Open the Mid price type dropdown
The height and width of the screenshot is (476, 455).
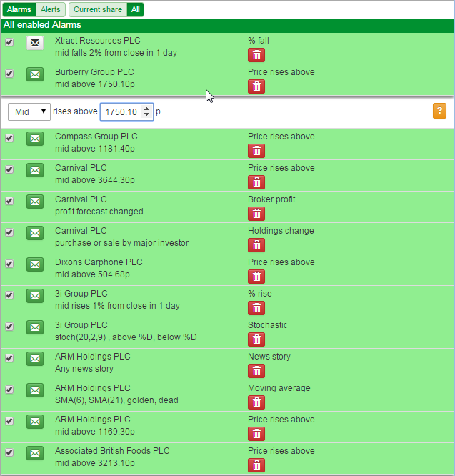pyautogui.click(x=29, y=112)
